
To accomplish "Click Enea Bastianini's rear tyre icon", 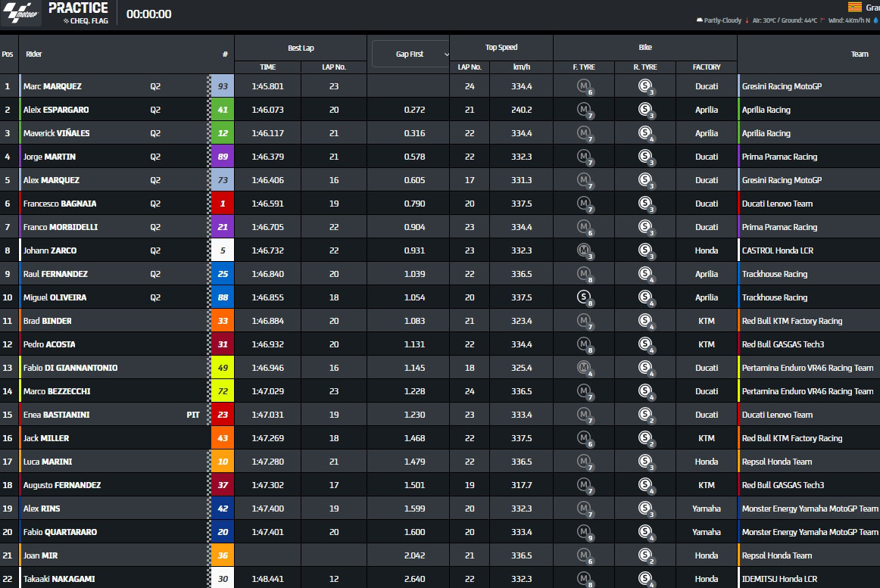I will (644, 415).
